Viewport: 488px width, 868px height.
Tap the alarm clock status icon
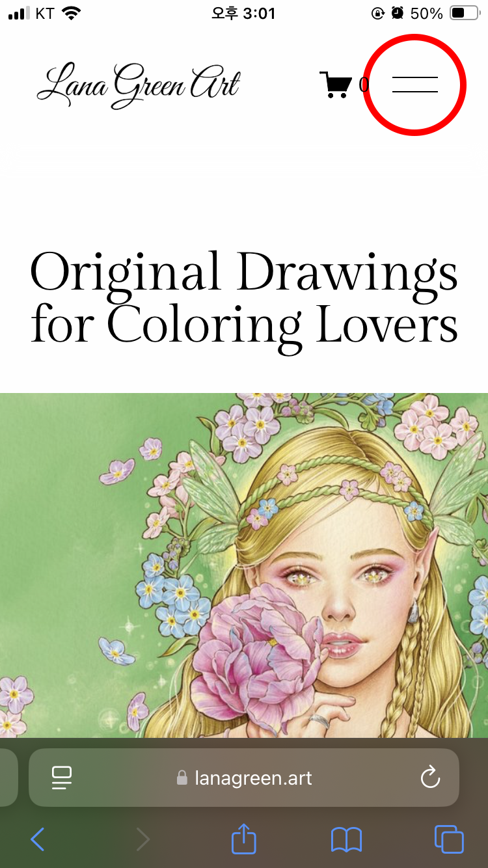point(397,13)
